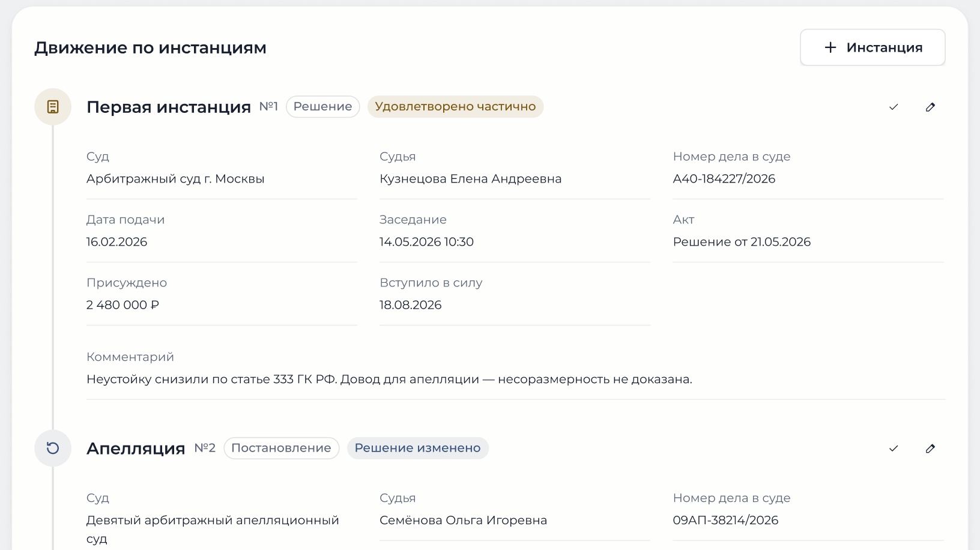980x550 pixels.
Task: Select judge Семёнова Ольга Игоревна
Action: click(463, 521)
